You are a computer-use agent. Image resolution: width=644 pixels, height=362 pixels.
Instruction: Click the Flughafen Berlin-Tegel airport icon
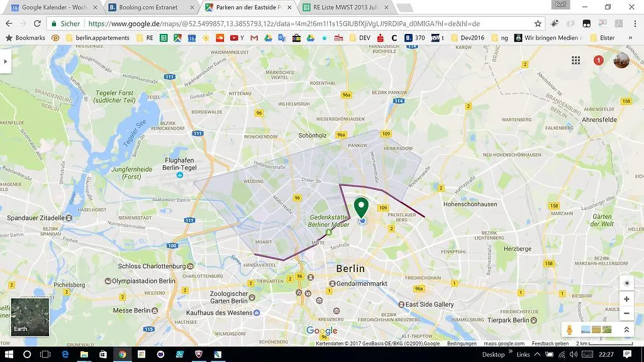[179, 175]
